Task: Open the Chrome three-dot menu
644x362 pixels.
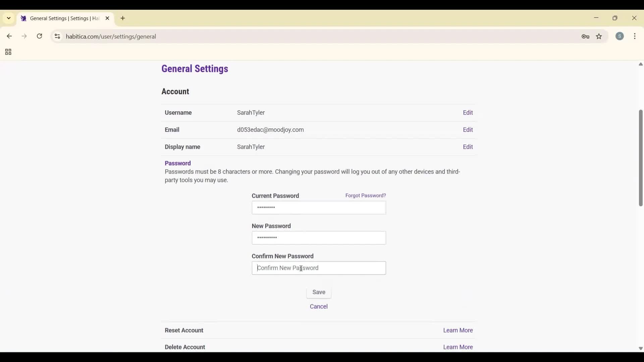Action: (x=636, y=36)
